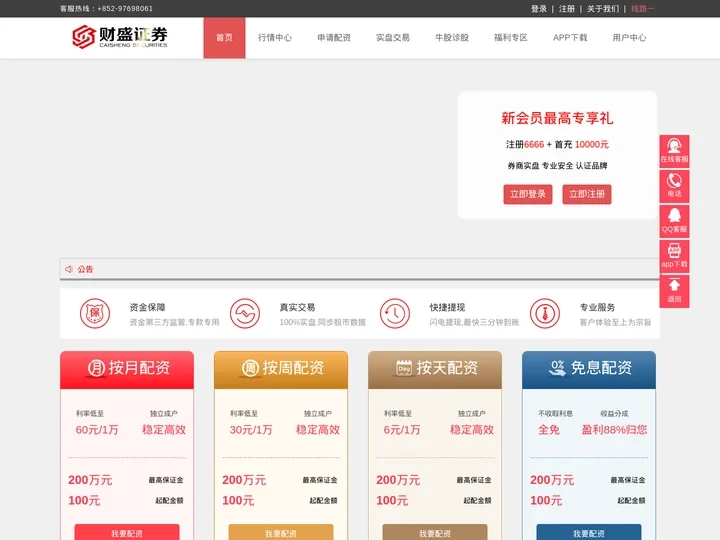Image resolution: width=720 pixels, height=540 pixels.
Task: Click the app下载 sidebar icon
Action: pyautogui.click(x=674, y=256)
